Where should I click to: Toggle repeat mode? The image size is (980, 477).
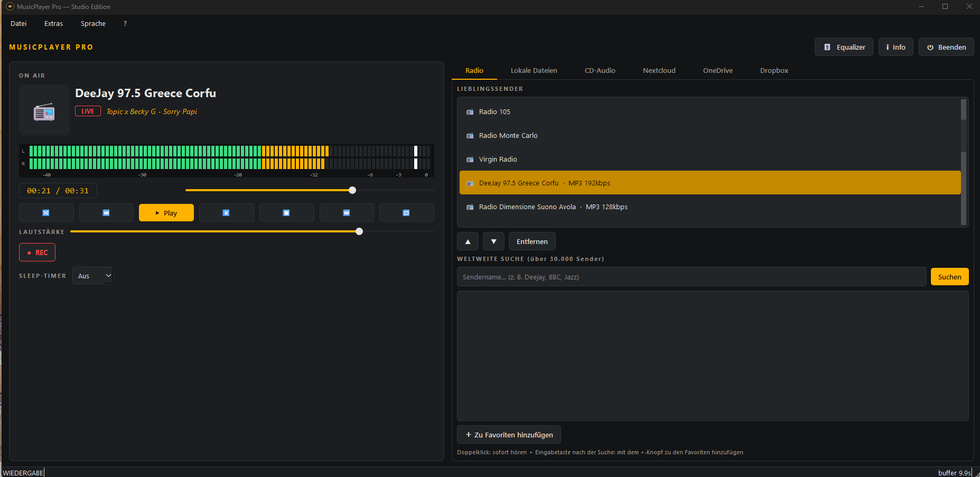tap(406, 213)
